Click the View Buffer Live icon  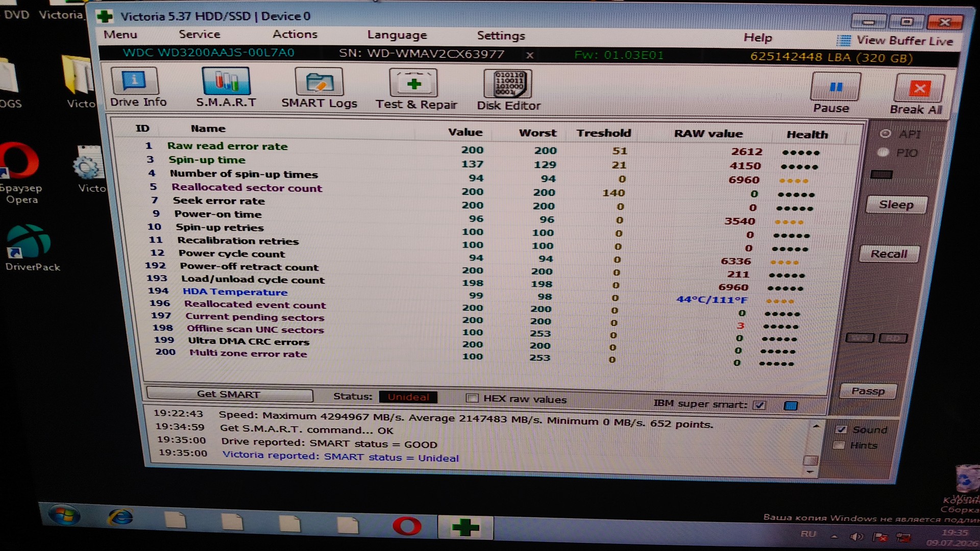pos(844,40)
